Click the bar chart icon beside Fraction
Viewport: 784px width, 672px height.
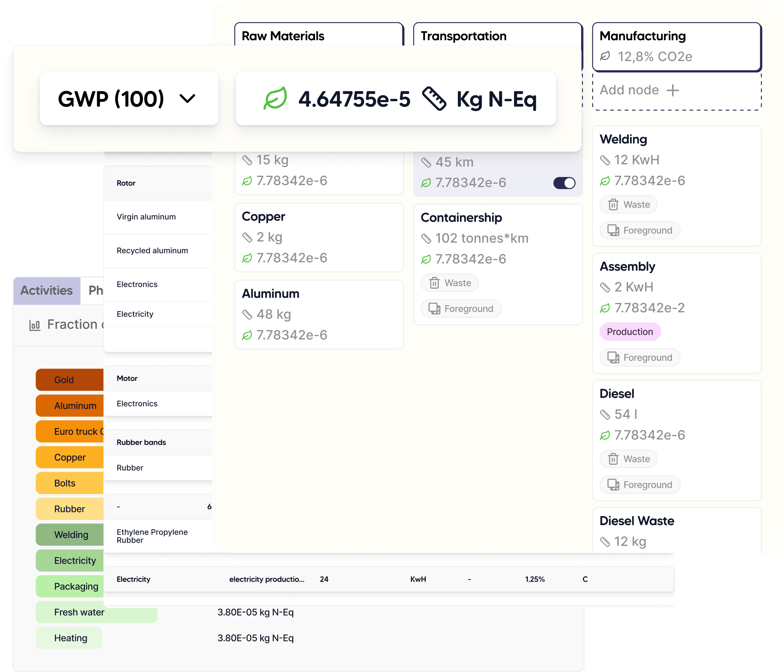[x=35, y=325]
